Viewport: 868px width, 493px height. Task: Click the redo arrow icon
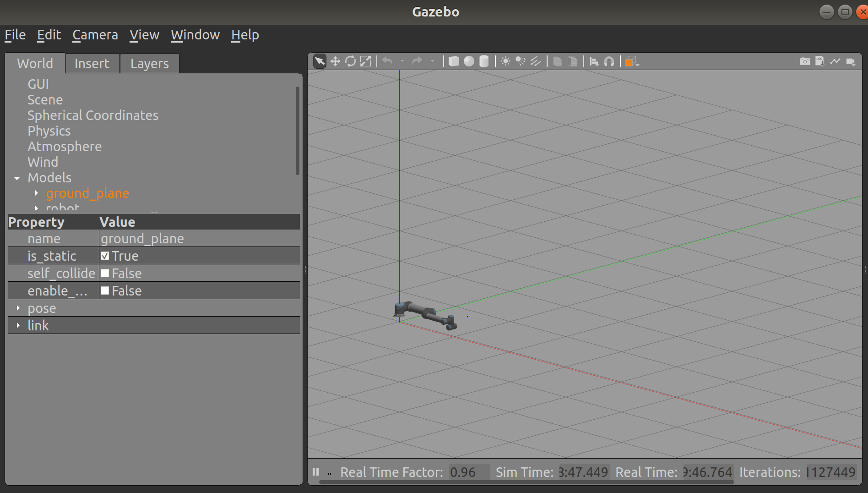(417, 61)
